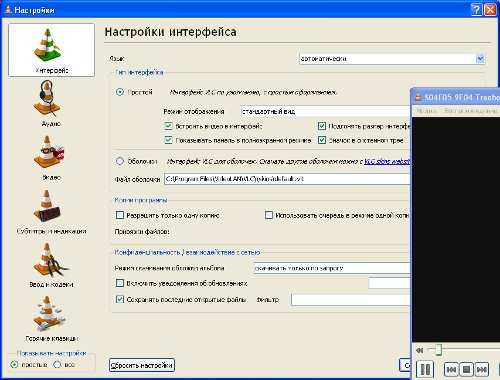Select all settings view radio button
This screenshot has height=380, width=500.
(57, 364)
